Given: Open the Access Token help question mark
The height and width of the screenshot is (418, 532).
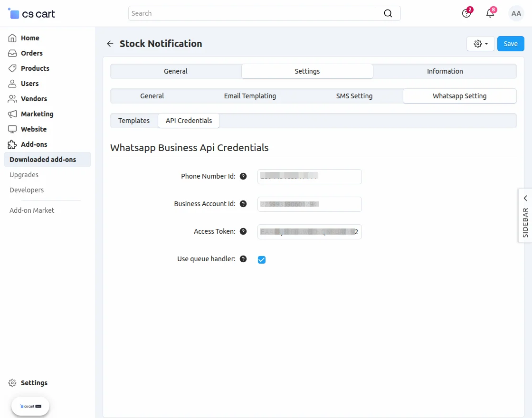Looking at the screenshot, I should click(x=243, y=231).
